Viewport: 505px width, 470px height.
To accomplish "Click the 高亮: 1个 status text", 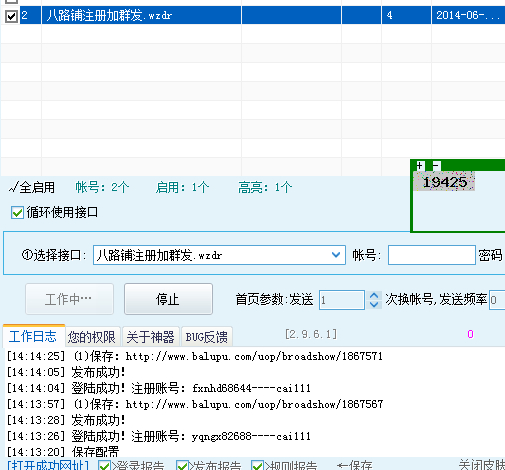I will click(x=265, y=187).
